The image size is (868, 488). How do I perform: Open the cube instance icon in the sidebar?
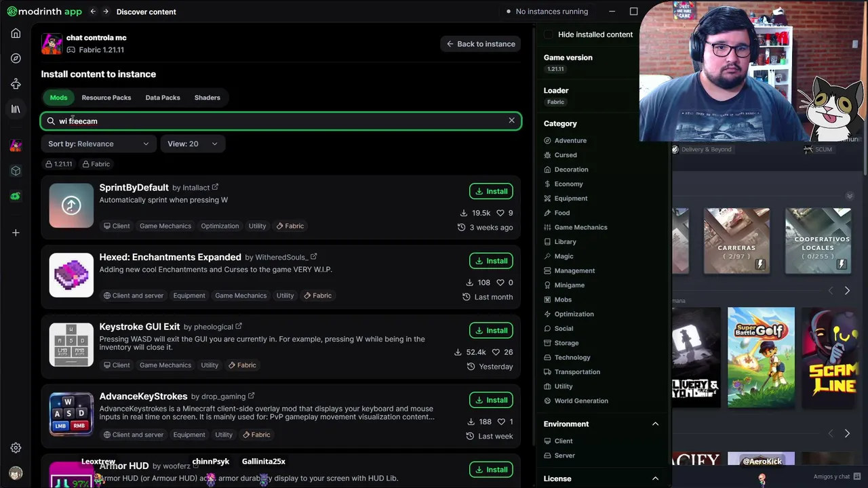pos(16,171)
